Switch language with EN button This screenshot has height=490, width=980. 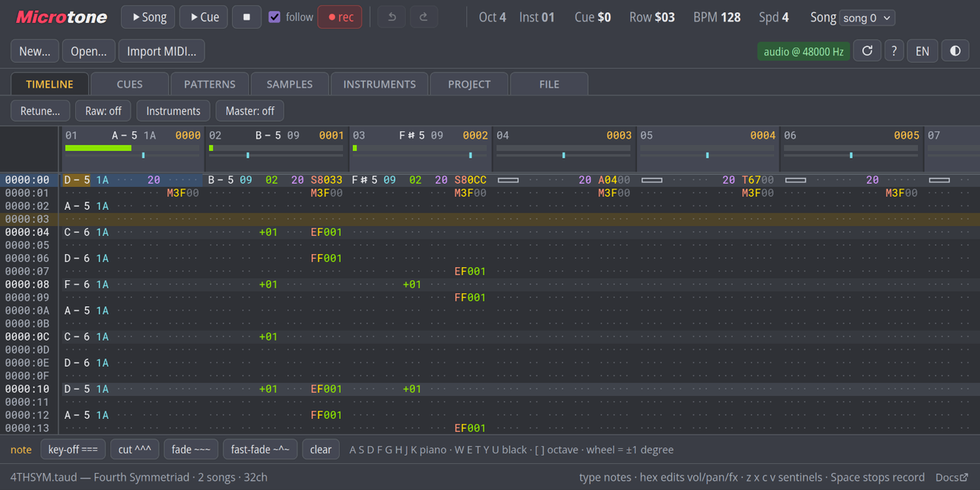923,51
